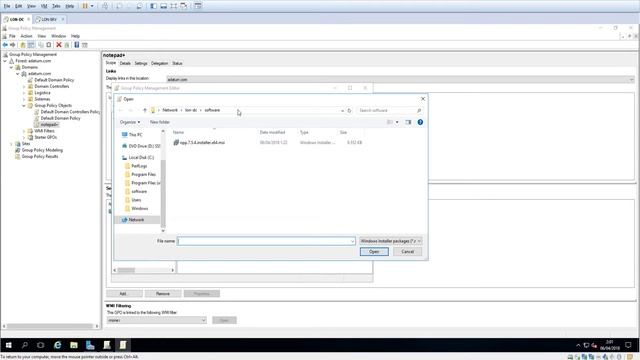The image size is (640, 360).
Task: Open the file name history dropdown arrow
Action: point(353,241)
